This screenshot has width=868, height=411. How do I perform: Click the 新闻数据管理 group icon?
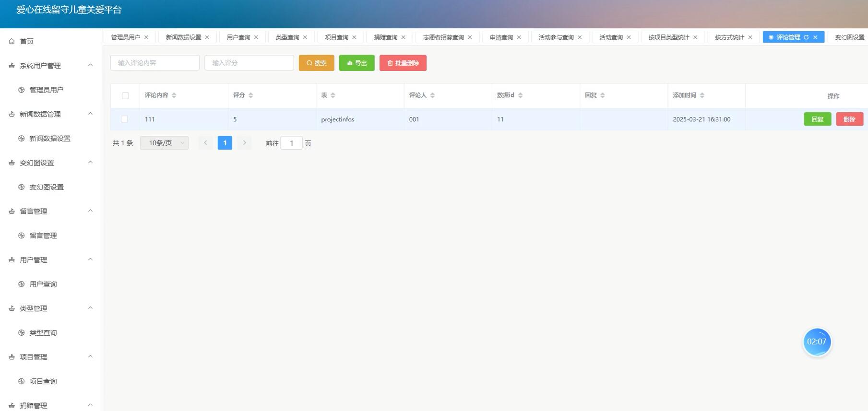tap(12, 114)
